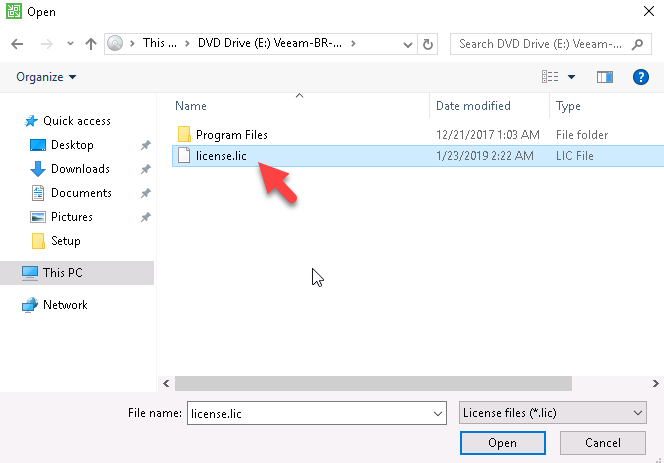This screenshot has height=463, width=664.
Task: Click the change view layout icon
Action: click(550, 77)
